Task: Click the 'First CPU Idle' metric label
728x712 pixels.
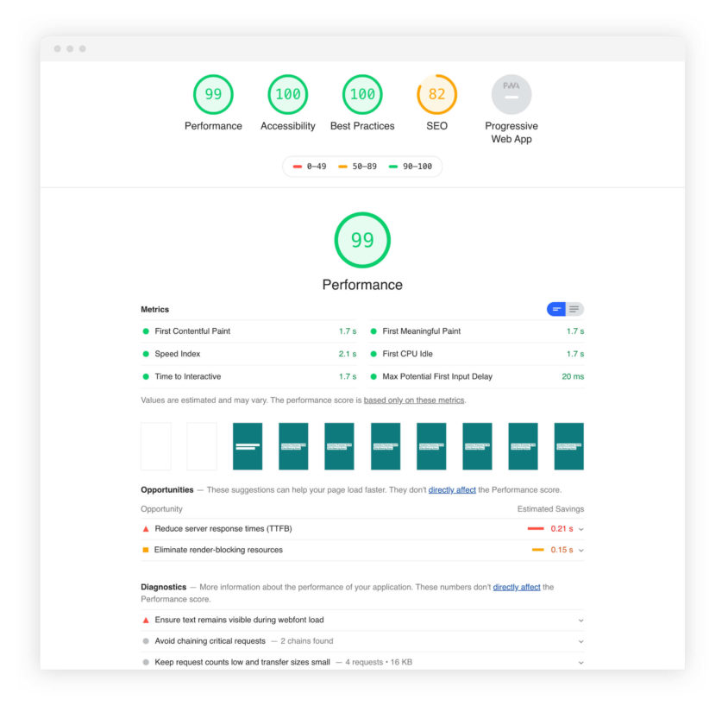Action: pos(407,354)
